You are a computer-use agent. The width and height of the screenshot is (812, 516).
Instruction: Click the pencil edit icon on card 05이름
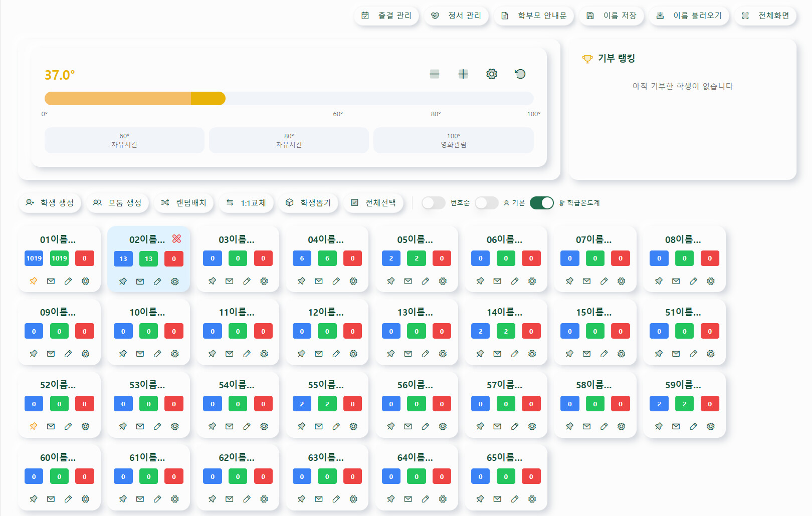pos(426,281)
